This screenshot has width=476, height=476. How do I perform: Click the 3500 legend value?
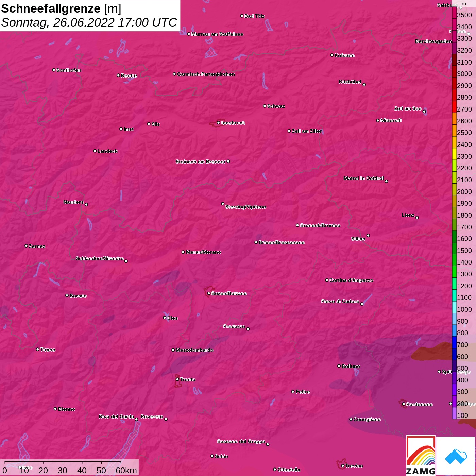[x=464, y=15]
